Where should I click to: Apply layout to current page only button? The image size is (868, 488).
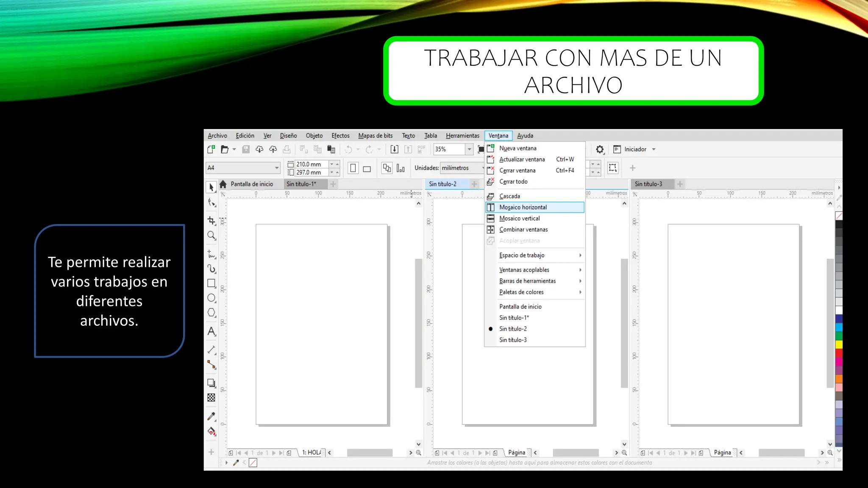401,168
